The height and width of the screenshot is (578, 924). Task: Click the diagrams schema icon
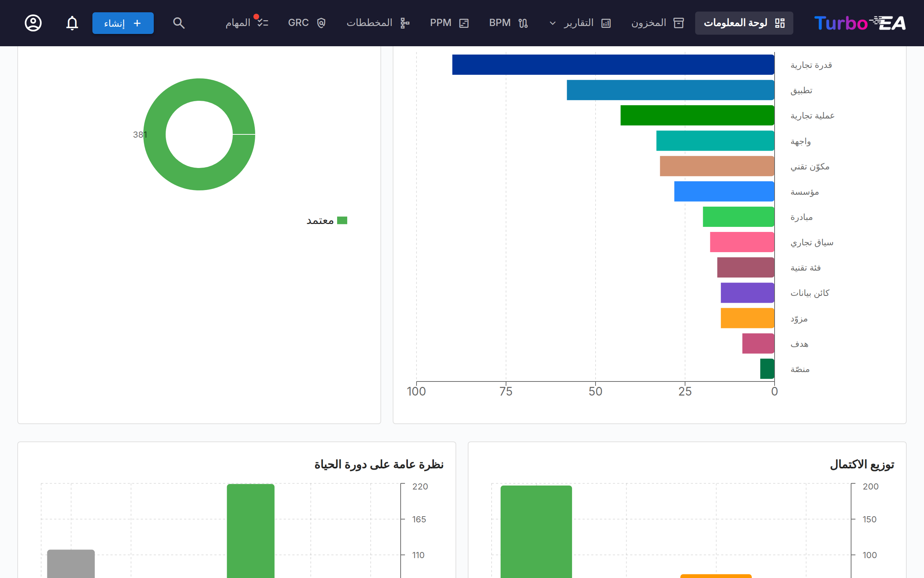pos(405,23)
